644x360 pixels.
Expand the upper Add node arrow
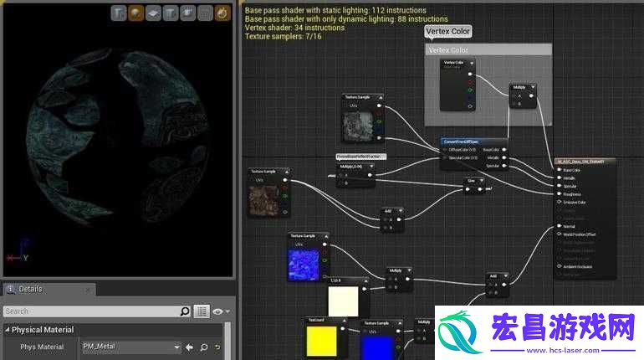point(401,211)
